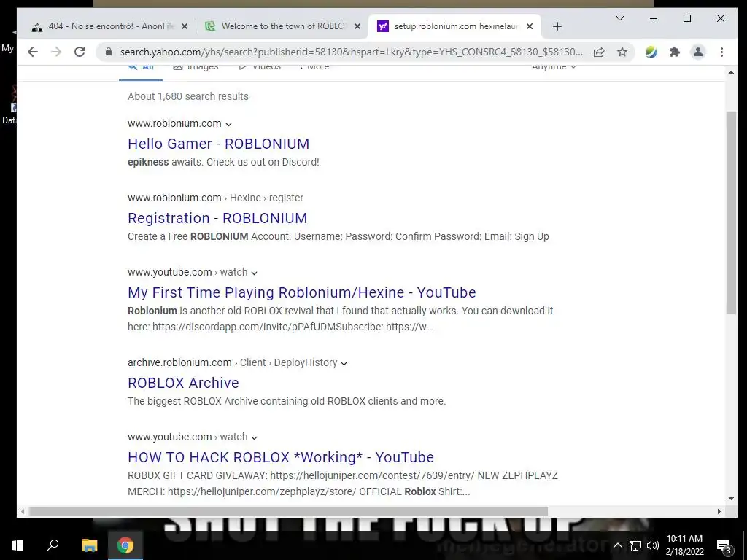Open HOW TO HACK ROBLOX YouTube link
Screen dimensions: 747x560
tap(281, 457)
